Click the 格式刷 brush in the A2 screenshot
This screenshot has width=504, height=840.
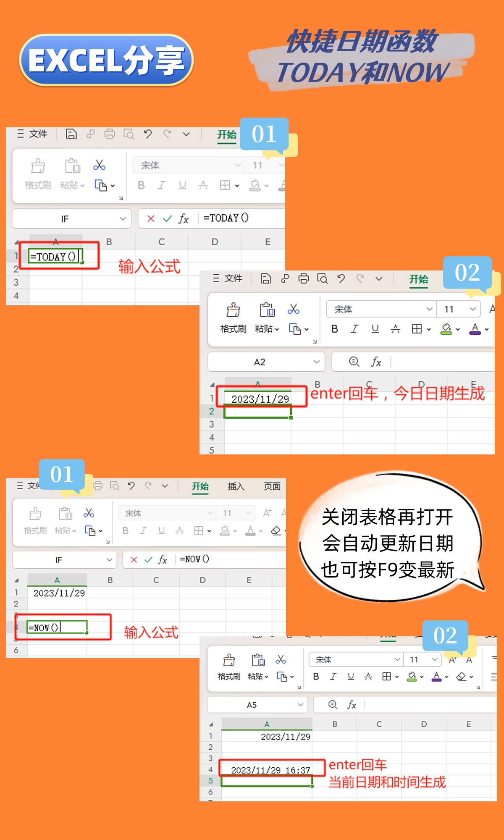click(233, 318)
